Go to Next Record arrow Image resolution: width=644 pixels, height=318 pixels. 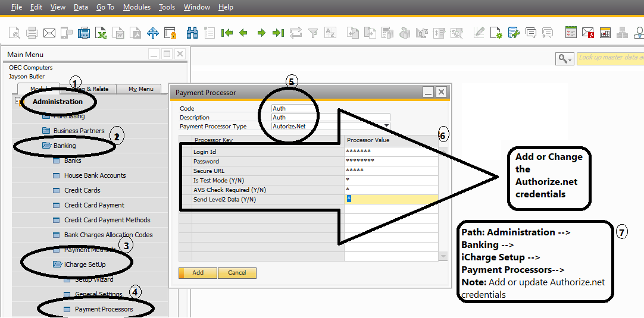[x=261, y=33]
